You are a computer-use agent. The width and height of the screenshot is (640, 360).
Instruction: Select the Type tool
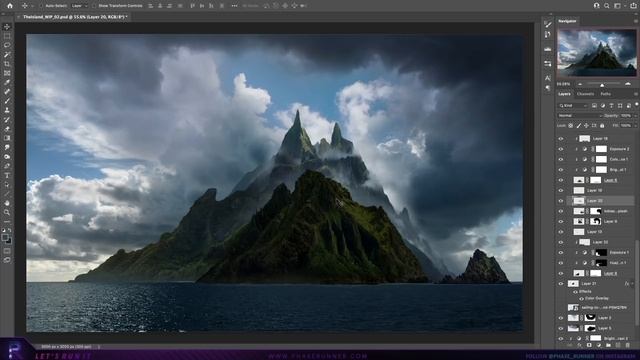(7, 176)
